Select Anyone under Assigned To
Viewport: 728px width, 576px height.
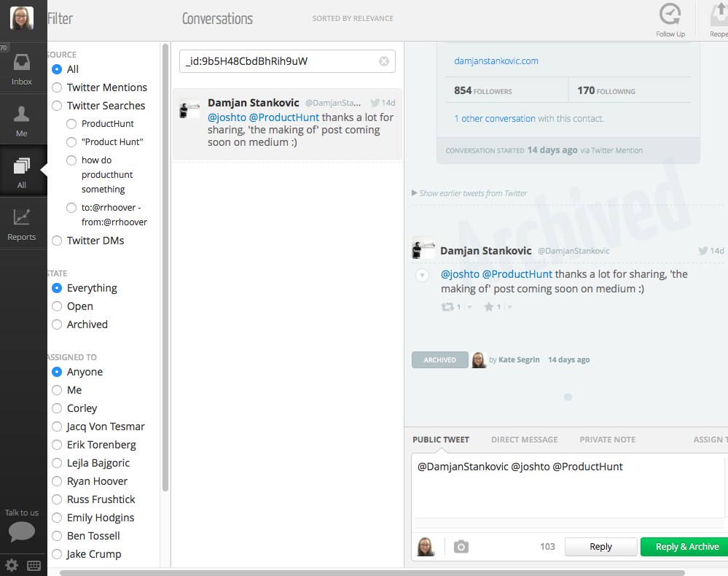point(57,372)
